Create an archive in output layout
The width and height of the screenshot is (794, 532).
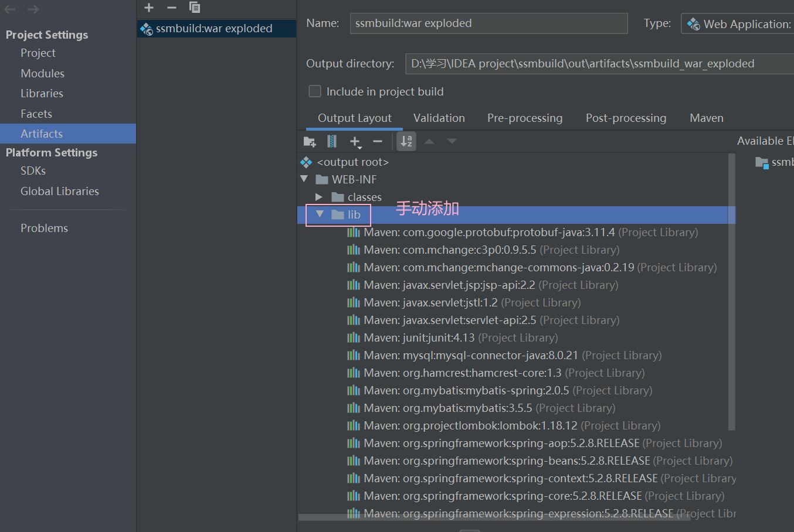coord(332,141)
